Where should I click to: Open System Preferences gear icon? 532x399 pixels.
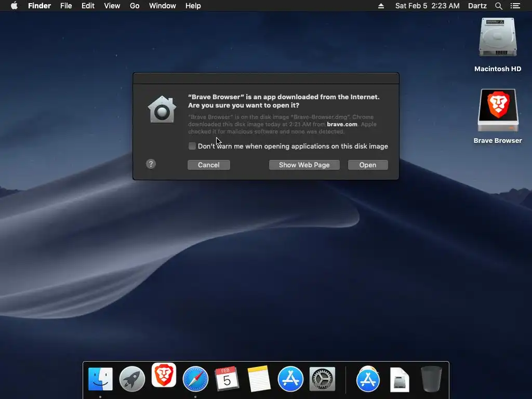click(x=322, y=379)
